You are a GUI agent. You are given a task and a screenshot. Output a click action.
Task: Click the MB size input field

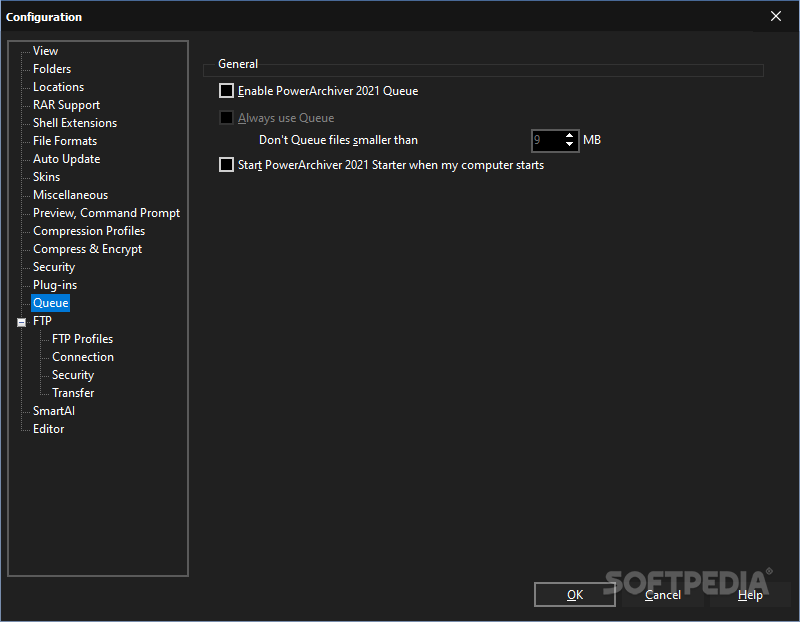click(x=547, y=140)
